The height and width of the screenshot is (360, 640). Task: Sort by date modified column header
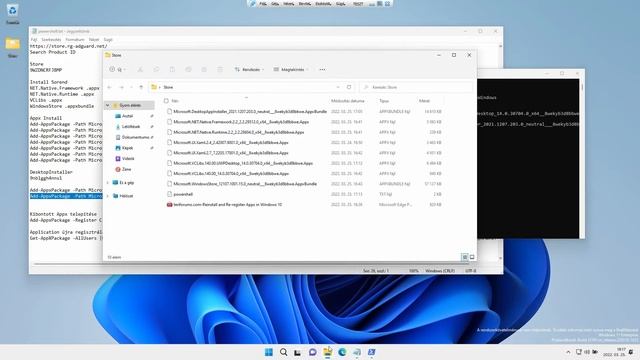click(348, 101)
